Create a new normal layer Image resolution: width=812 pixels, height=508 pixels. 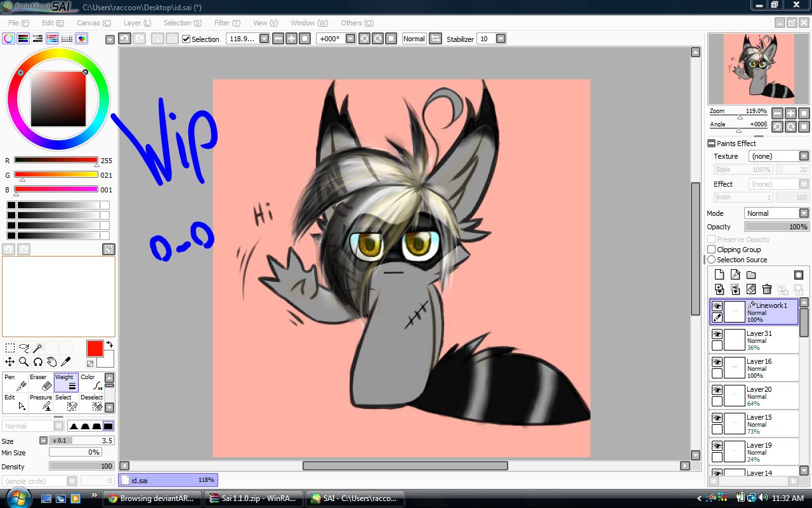pos(719,275)
